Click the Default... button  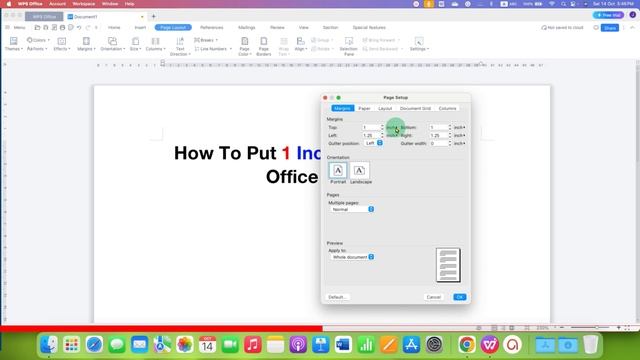pos(337,297)
